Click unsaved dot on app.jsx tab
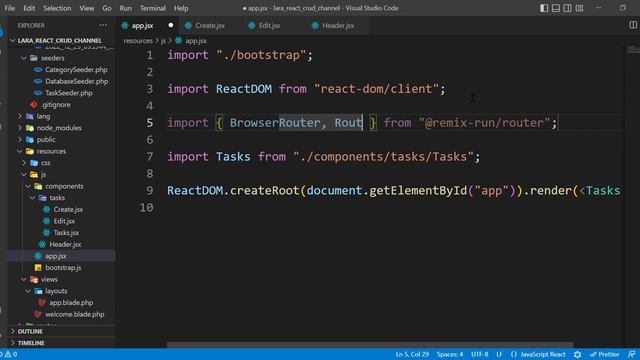 [x=171, y=25]
